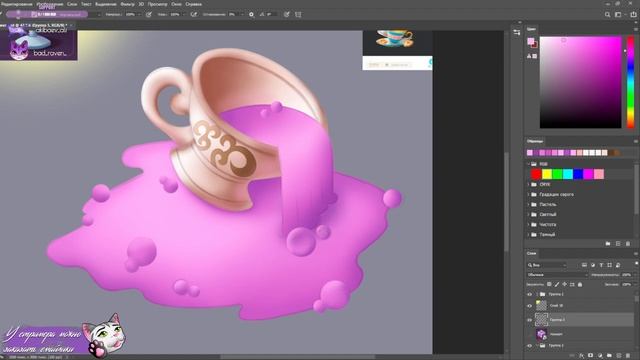Open the Текст menu

click(86, 4)
